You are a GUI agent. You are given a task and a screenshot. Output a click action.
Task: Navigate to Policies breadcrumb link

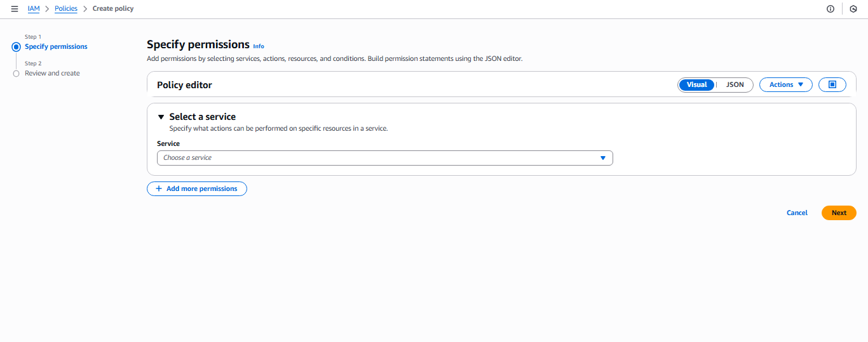pyautogui.click(x=66, y=9)
